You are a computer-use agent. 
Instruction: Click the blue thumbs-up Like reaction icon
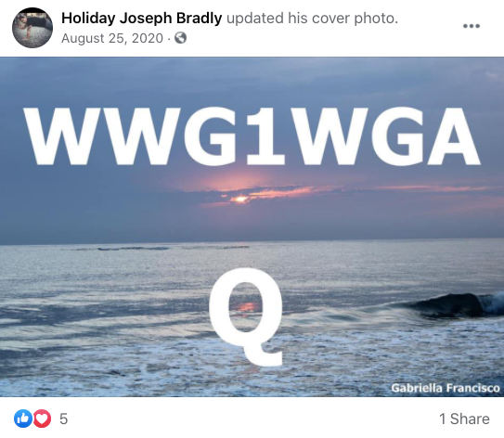click(22, 419)
